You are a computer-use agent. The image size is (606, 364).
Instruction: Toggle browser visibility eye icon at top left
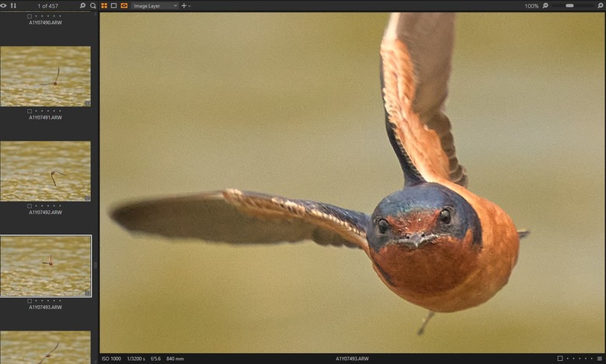pos(3,5)
